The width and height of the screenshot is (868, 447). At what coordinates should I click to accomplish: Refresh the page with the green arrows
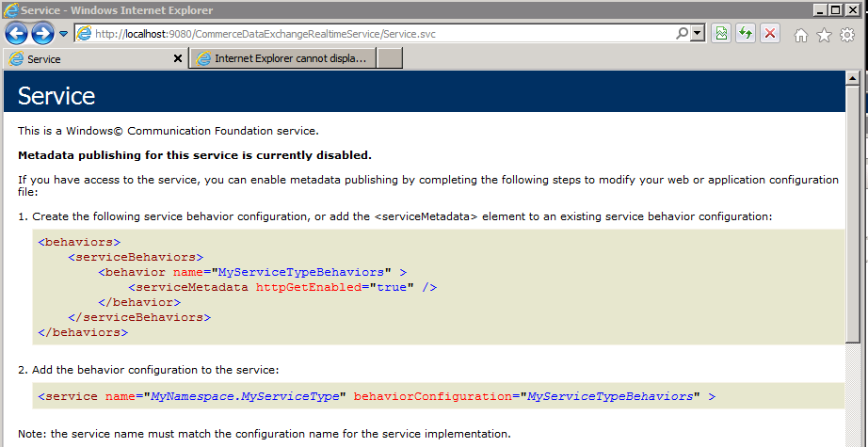(x=745, y=34)
